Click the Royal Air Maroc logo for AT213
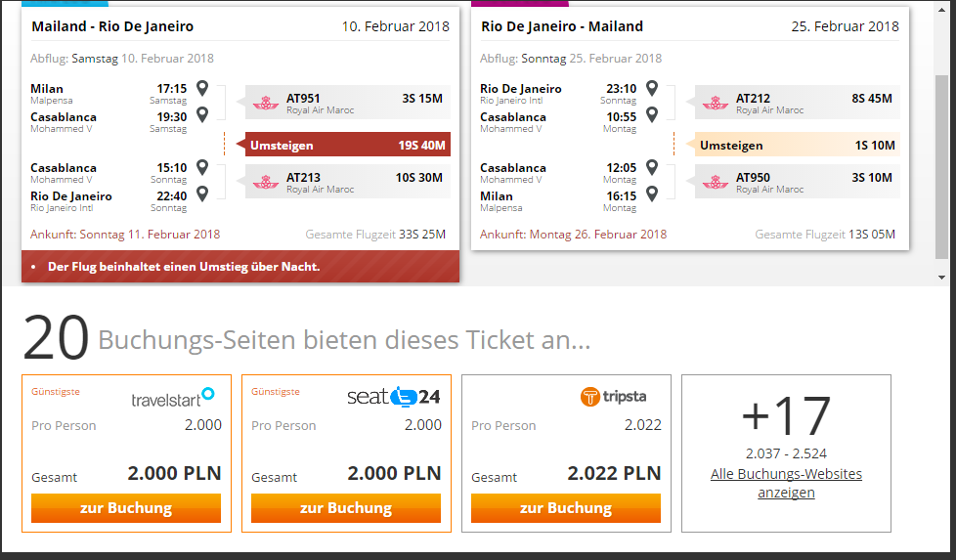Image resolution: width=956 pixels, height=560 pixels. click(x=266, y=182)
